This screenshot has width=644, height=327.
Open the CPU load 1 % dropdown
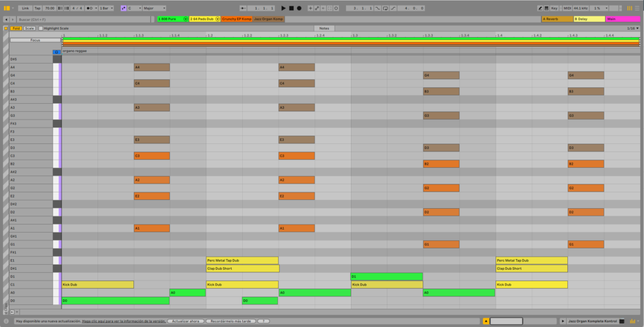point(599,8)
